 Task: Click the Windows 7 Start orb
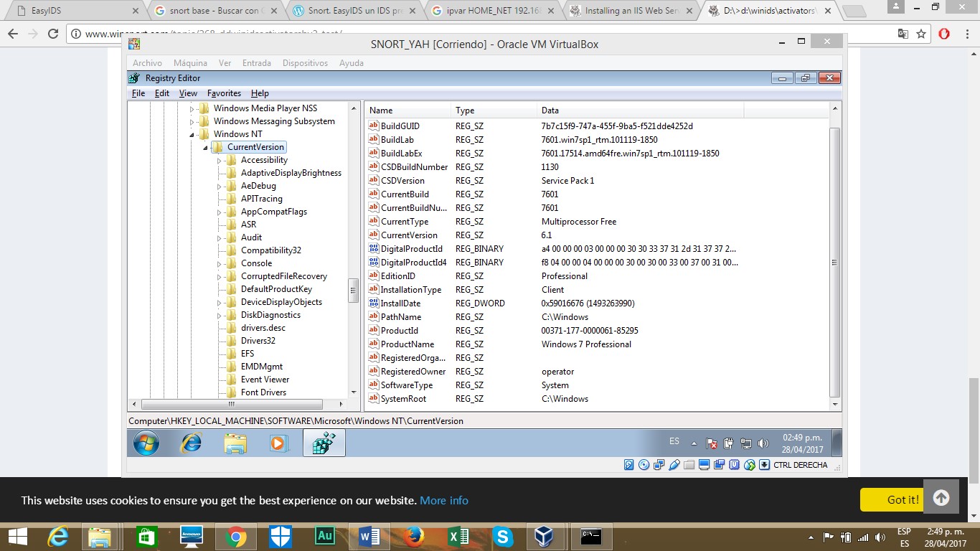pos(146,443)
